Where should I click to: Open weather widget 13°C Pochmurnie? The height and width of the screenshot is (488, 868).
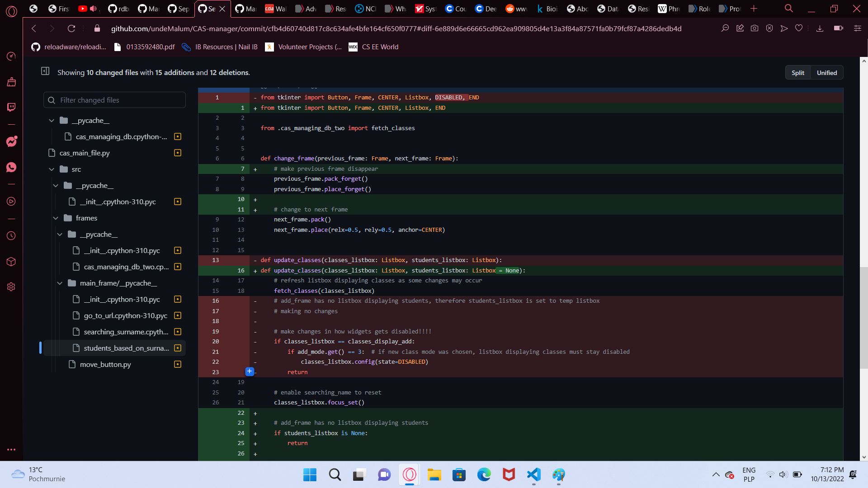38,474
